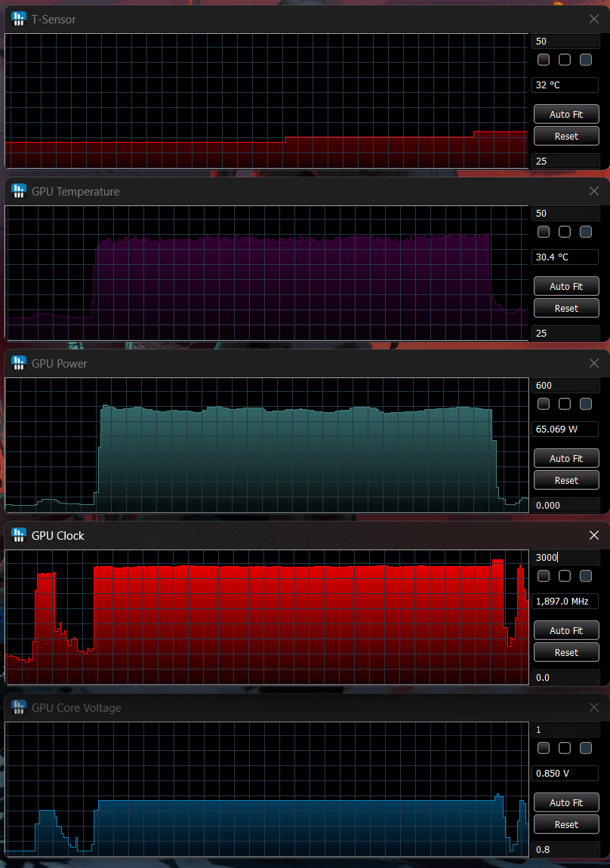
Task: Click the GPU Core Voltage window app icon
Action: tap(18, 707)
